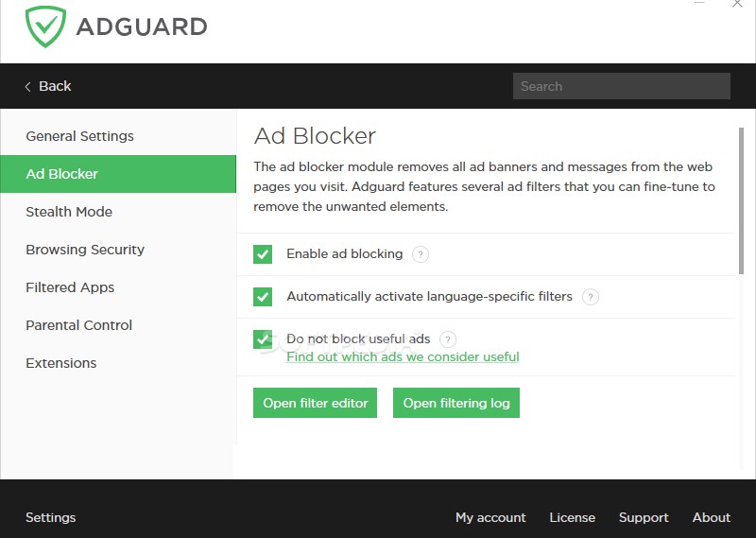Open Filtered Apps section

[118, 287]
